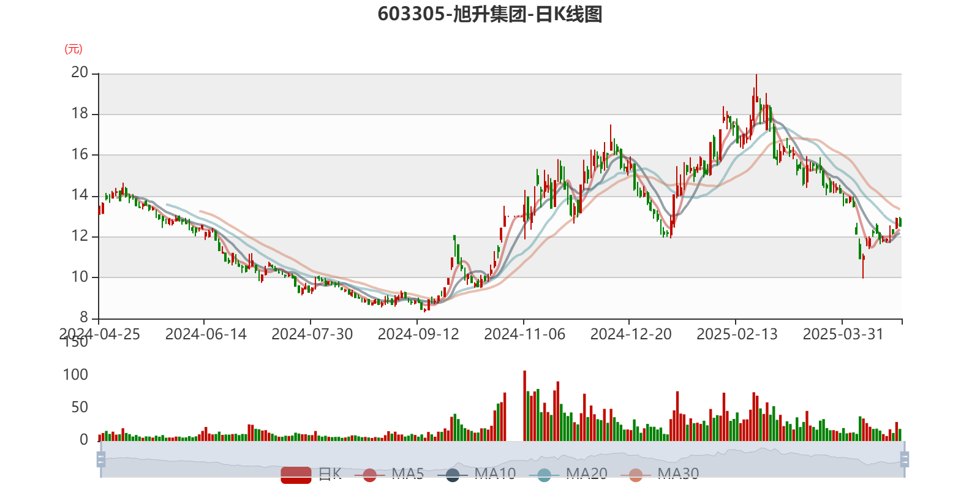Screen dimensions: 980x490
Task: Click the 2025-03-31 date axis label
Action: click(843, 334)
